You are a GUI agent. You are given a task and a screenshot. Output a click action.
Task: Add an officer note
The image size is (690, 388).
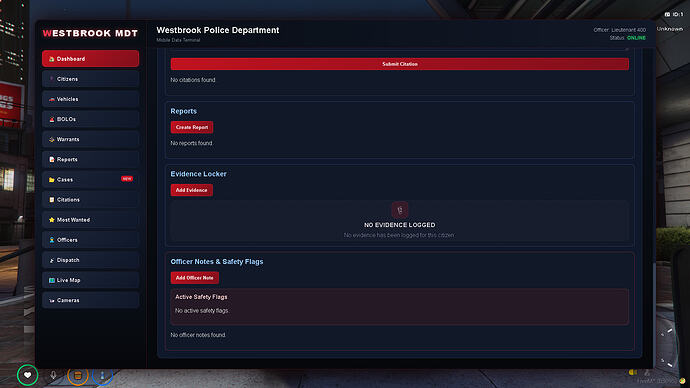(x=195, y=278)
